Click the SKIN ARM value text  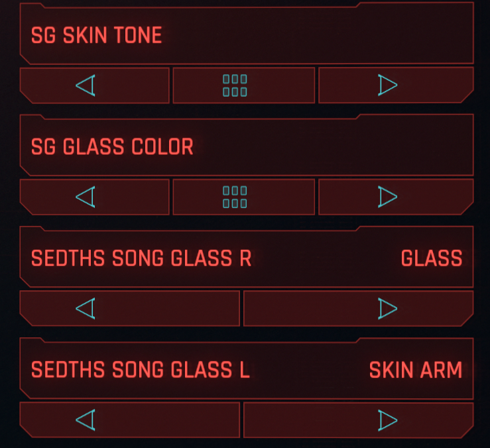click(416, 369)
